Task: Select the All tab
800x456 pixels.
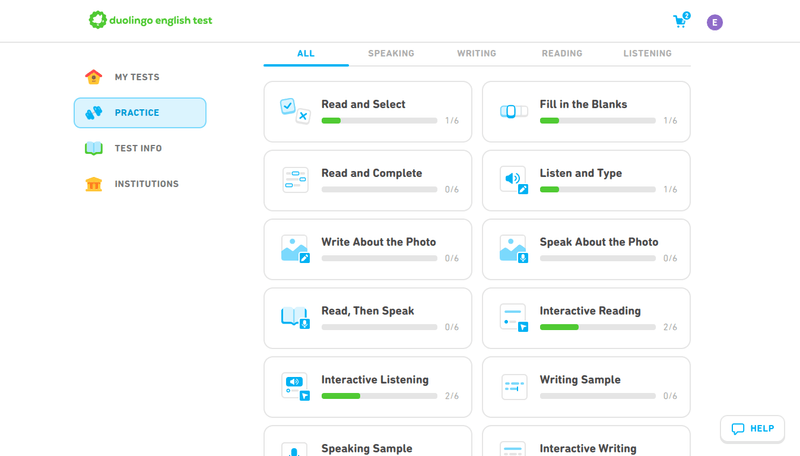Action: [306, 54]
